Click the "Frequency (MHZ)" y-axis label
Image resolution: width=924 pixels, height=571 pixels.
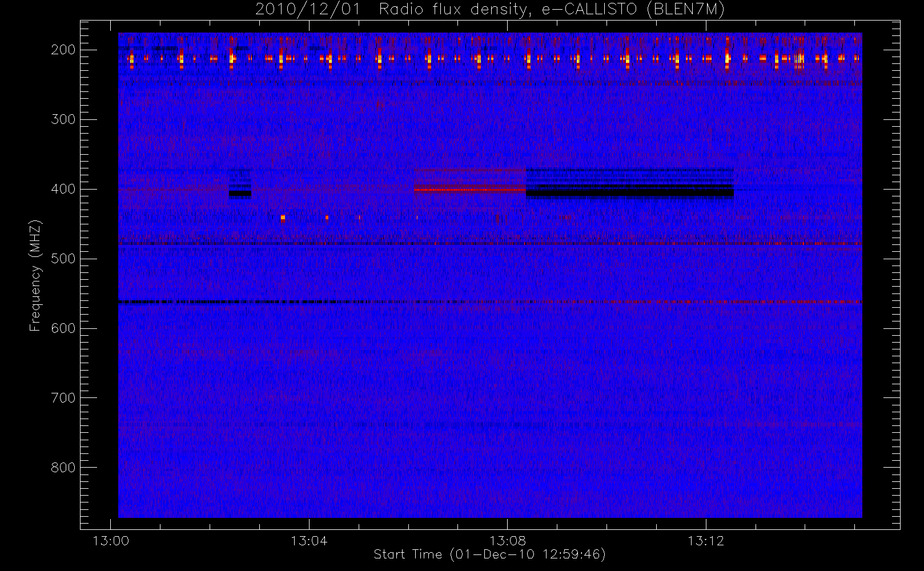(35, 275)
